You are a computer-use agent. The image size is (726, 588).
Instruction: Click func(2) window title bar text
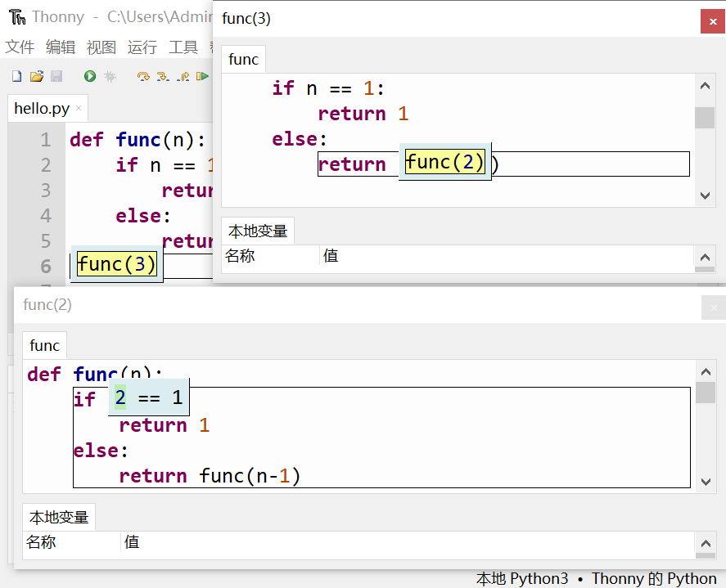(x=47, y=305)
